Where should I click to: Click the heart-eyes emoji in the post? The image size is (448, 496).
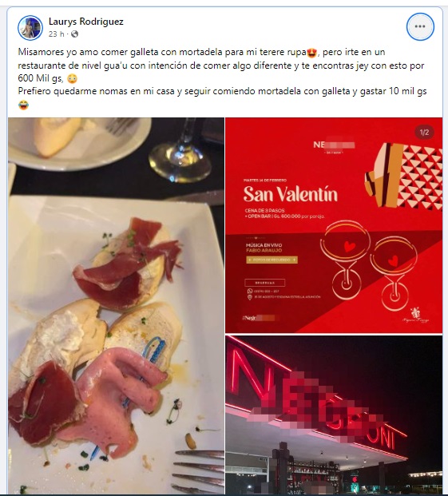pyautogui.click(x=311, y=53)
